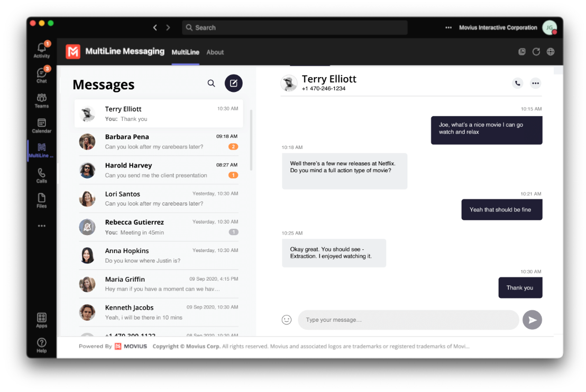This screenshot has height=392, width=586.
Task: Open Rebecca Gutierrez conversation
Action: pos(159,227)
